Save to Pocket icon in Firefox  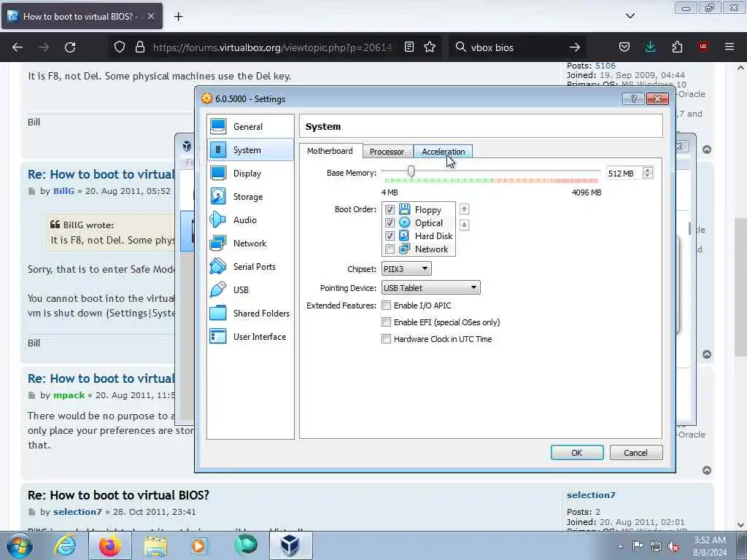pyautogui.click(x=624, y=47)
